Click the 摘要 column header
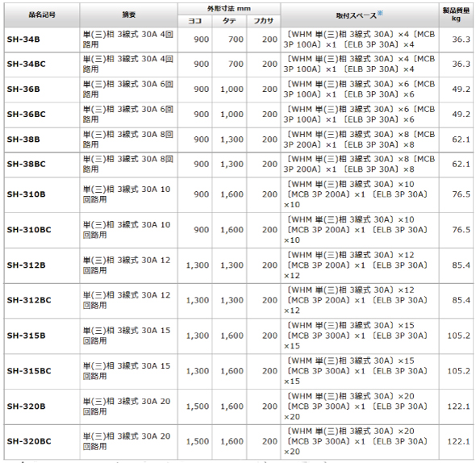Image resolution: width=476 pixels, height=463 pixels. (x=129, y=15)
